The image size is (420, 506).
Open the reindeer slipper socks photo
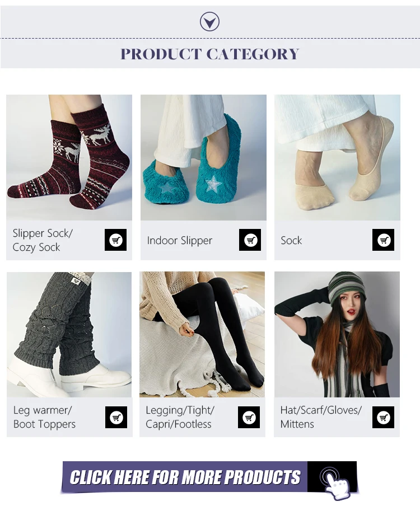(69, 157)
